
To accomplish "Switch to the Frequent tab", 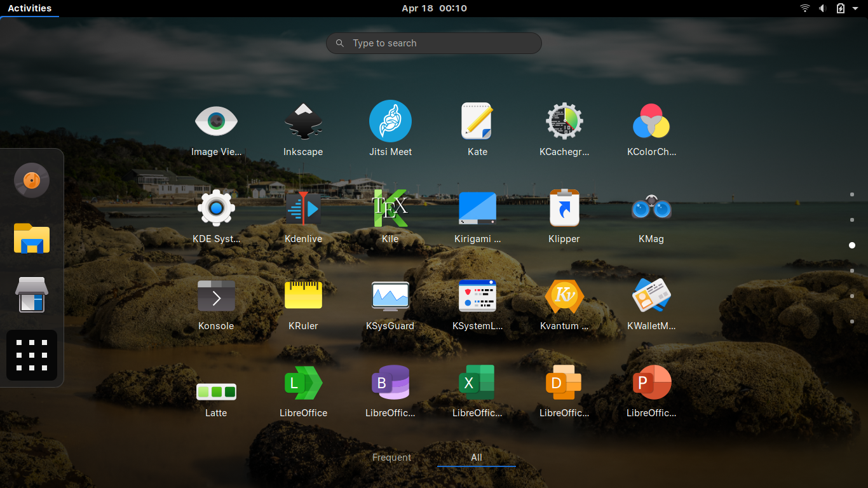I will (391, 457).
